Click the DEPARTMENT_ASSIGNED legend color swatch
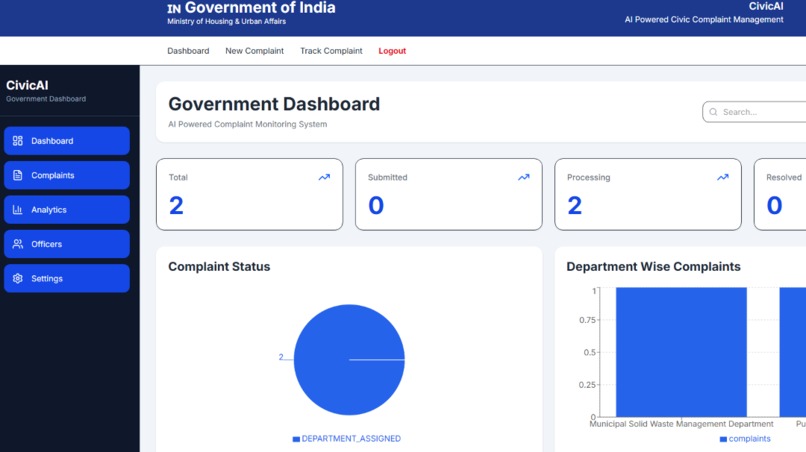Image resolution: width=806 pixels, height=452 pixels. [x=296, y=439]
